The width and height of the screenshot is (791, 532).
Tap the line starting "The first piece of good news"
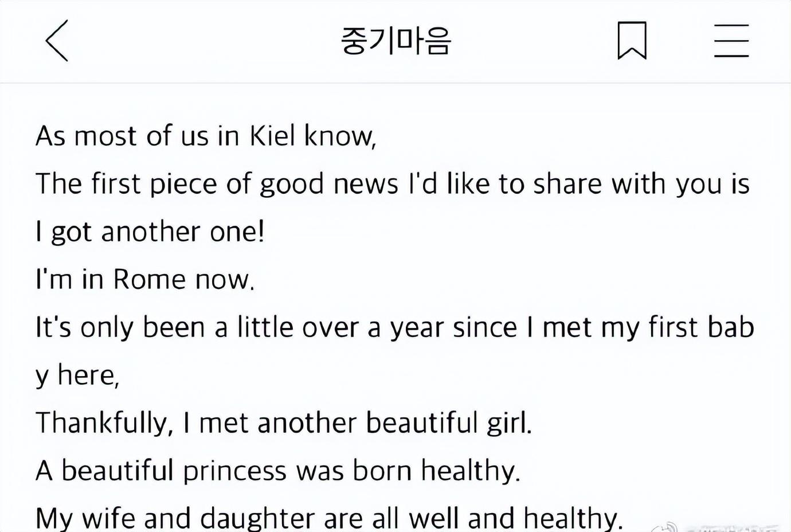(x=392, y=185)
